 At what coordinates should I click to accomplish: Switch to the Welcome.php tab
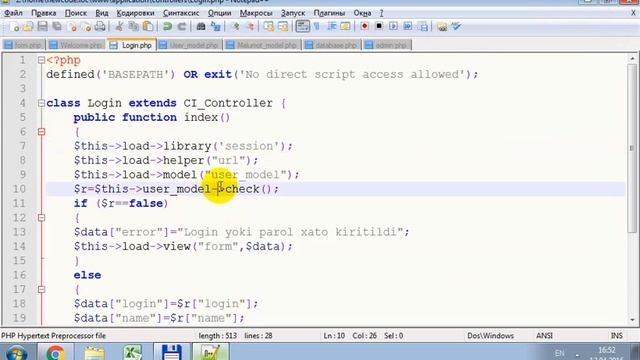tap(76, 45)
